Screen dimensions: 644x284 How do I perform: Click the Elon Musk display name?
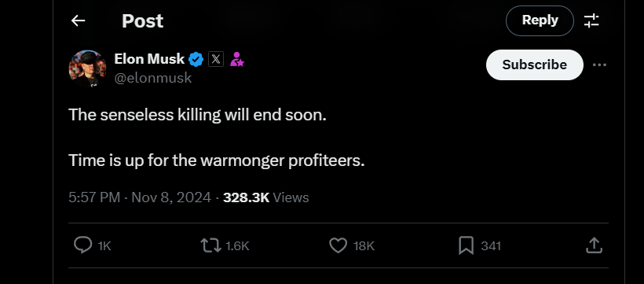coord(149,59)
